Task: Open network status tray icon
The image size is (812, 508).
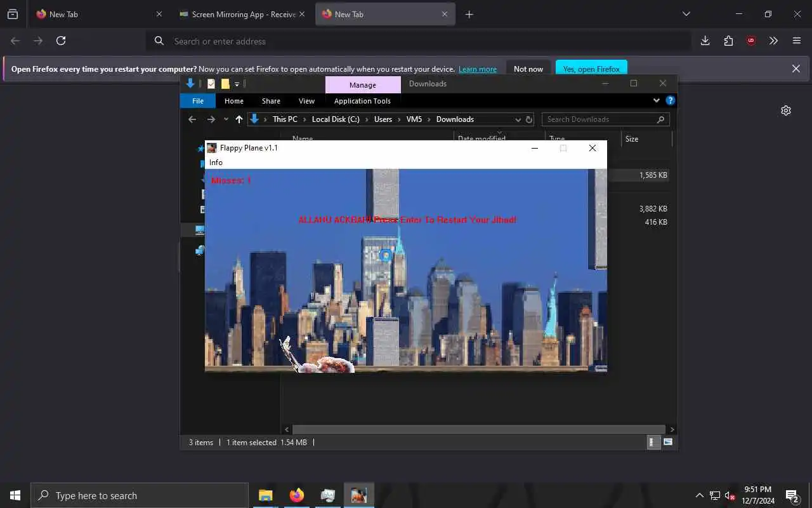Action: click(x=715, y=496)
